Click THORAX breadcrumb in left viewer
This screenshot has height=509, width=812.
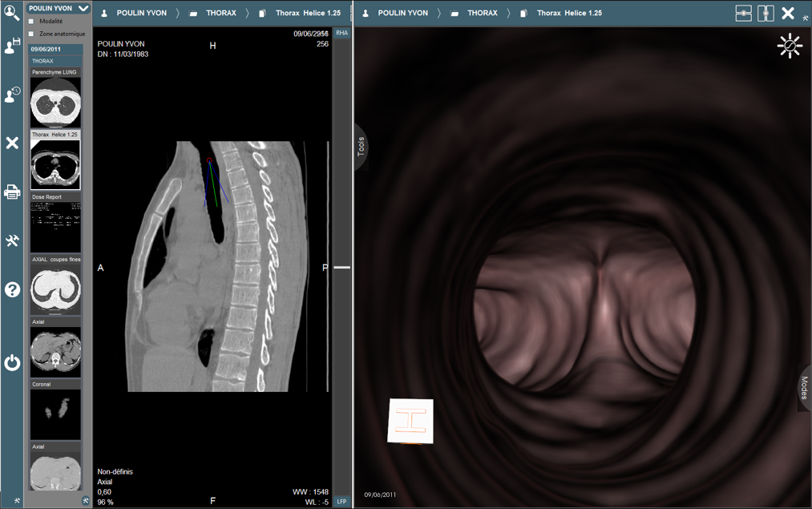point(221,13)
